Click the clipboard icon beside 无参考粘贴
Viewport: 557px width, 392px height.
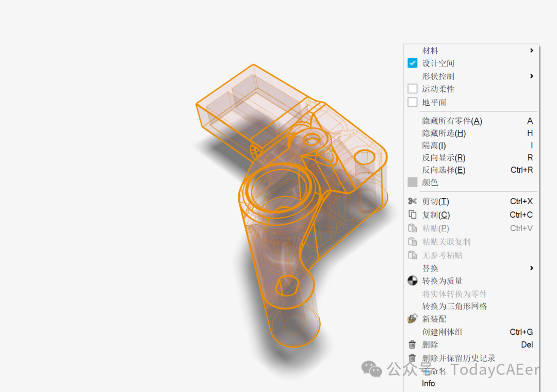412,255
